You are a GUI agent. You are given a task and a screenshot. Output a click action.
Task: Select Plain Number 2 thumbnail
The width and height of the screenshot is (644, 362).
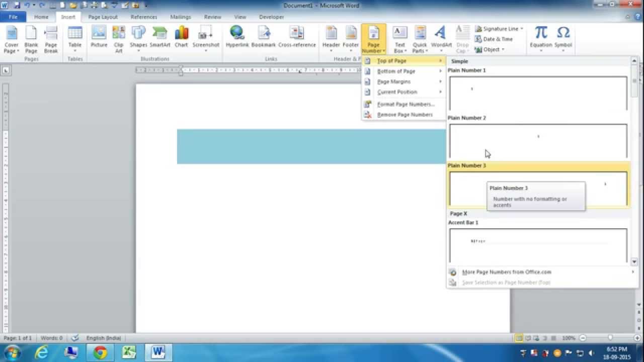(x=538, y=141)
